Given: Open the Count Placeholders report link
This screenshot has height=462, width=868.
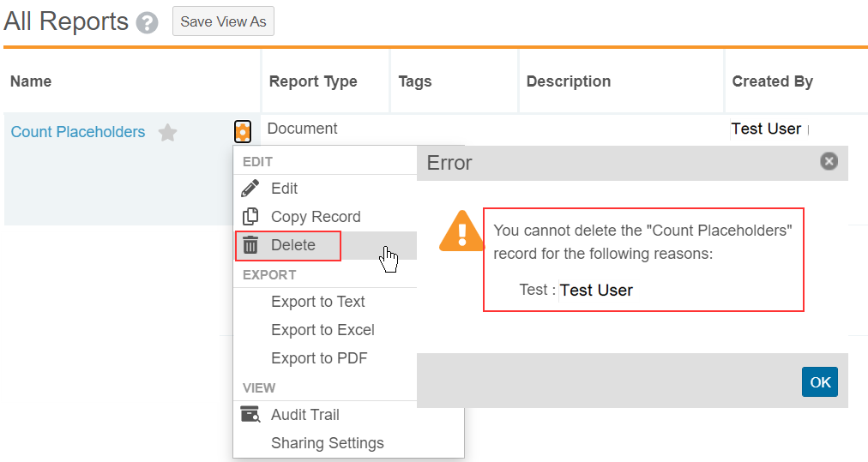Looking at the screenshot, I should click(x=78, y=132).
